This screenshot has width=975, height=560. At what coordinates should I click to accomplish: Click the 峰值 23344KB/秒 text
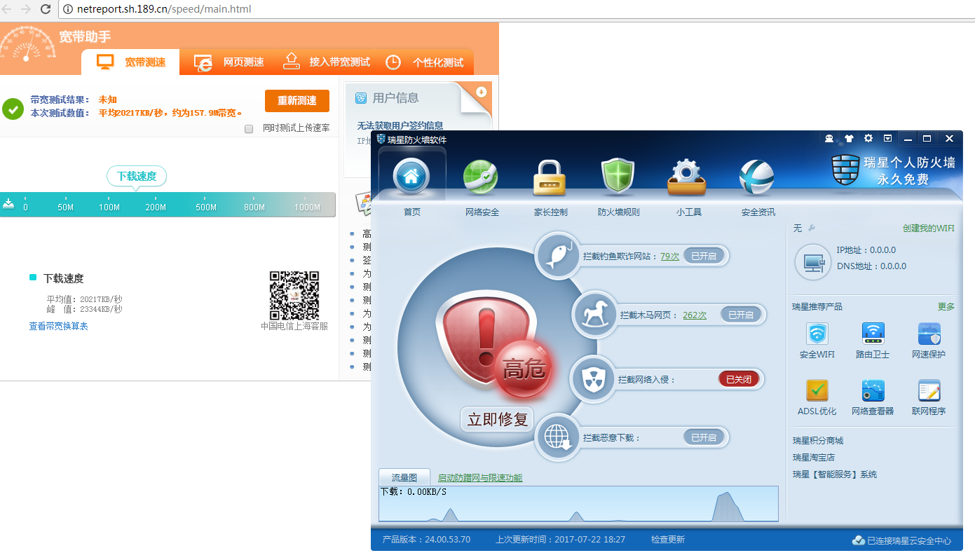[85, 309]
